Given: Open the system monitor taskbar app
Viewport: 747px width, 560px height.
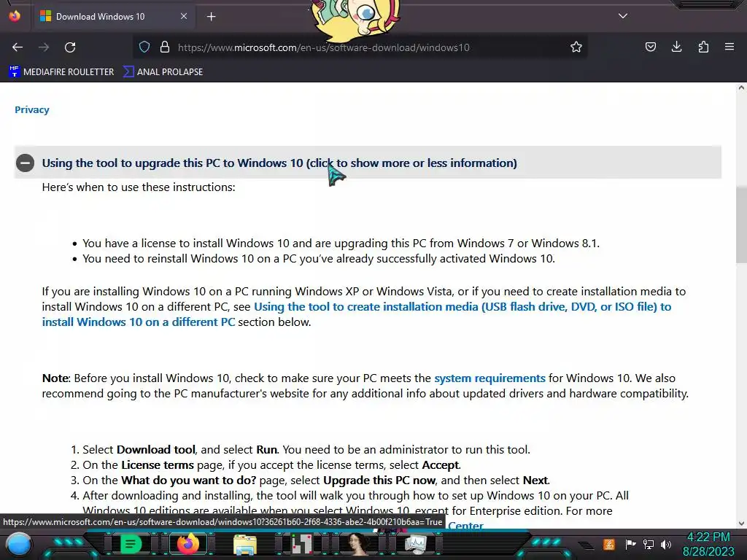Looking at the screenshot, I should 416,544.
